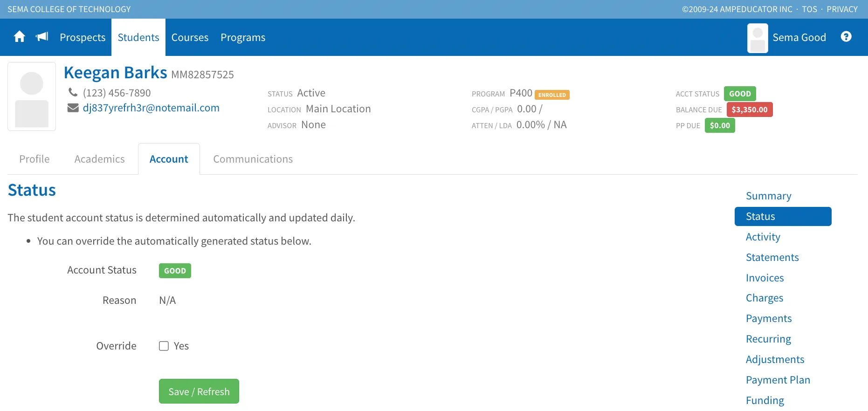Click the P400 program code

tap(521, 93)
